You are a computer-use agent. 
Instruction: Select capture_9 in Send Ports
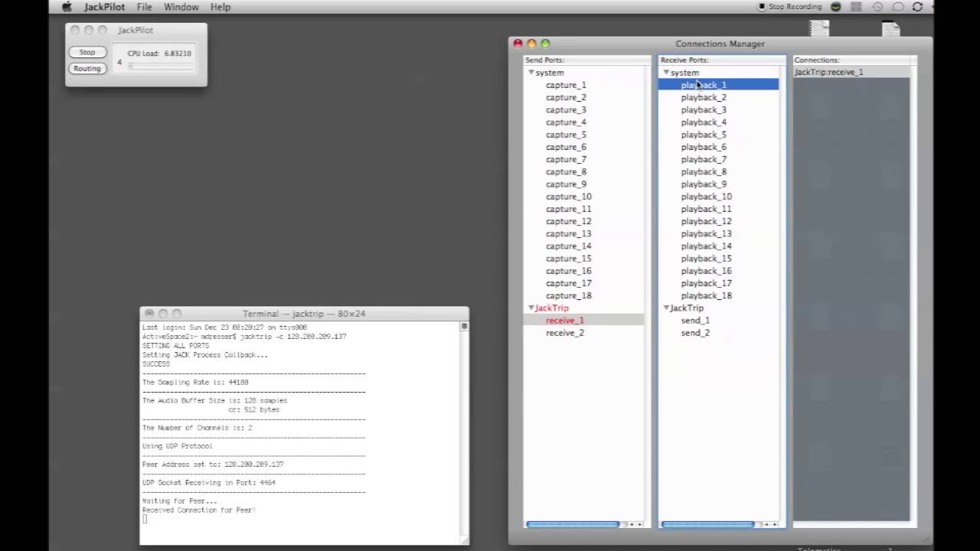(x=566, y=184)
